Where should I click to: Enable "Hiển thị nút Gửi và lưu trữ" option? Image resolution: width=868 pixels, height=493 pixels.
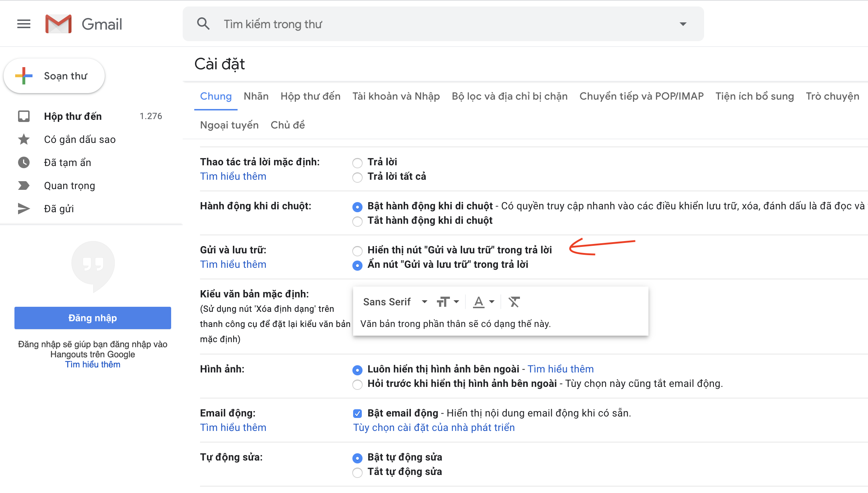pyautogui.click(x=357, y=250)
